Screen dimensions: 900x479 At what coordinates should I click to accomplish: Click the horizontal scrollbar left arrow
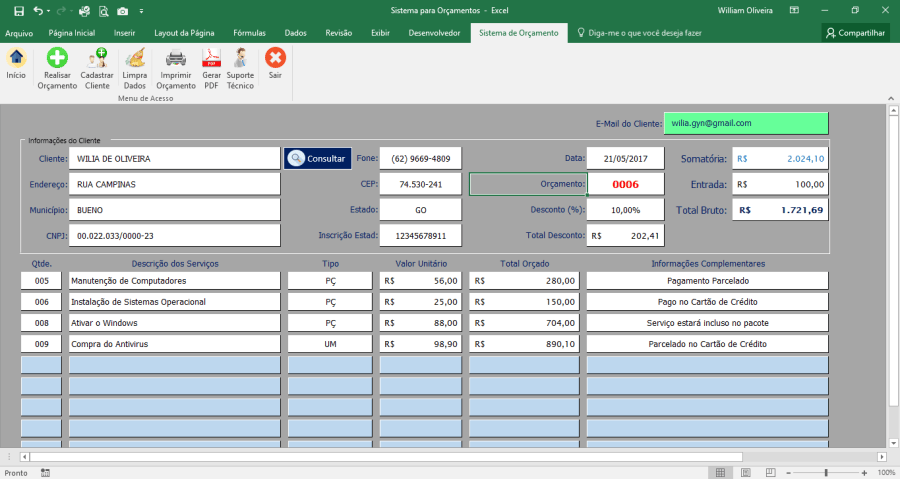pyautogui.click(x=24, y=457)
